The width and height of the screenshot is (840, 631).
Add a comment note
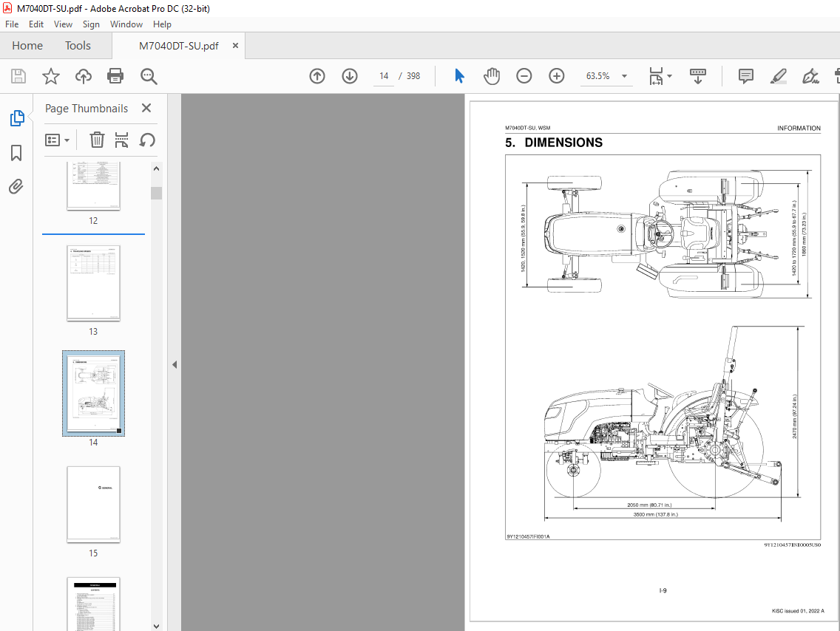pyautogui.click(x=745, y=76)
